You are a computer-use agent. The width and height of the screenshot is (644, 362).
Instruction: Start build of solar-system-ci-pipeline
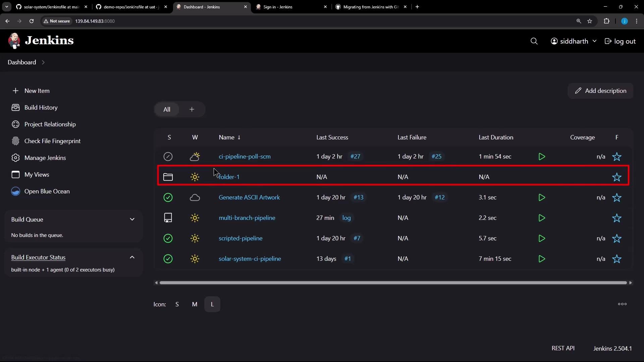(542, 259)
